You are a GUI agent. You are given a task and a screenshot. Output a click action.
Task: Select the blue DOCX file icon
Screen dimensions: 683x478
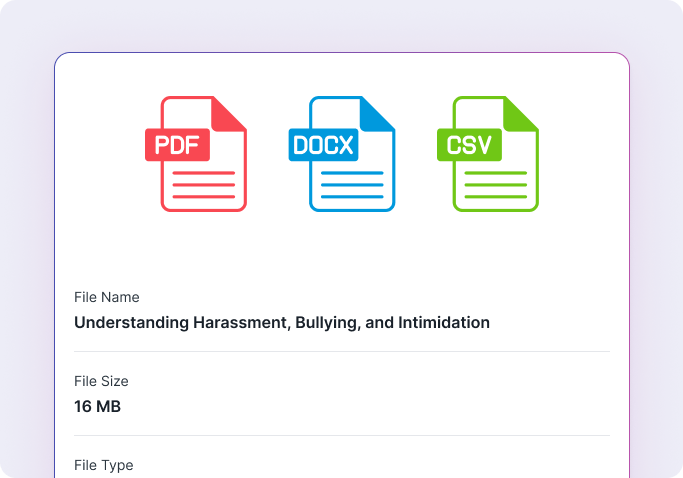click(x=351, y=154)
